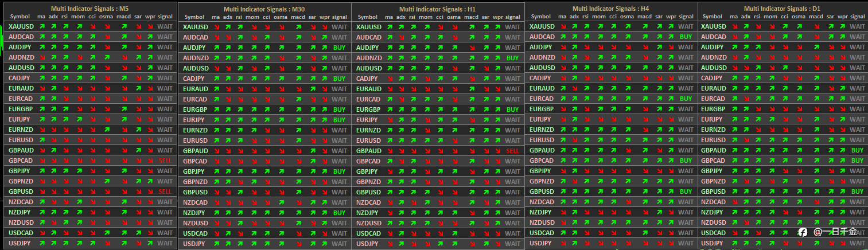868x250 pixels.
Task: Click the EURGBP BUY signal in the H1 panel
Action: coord(512,110)
